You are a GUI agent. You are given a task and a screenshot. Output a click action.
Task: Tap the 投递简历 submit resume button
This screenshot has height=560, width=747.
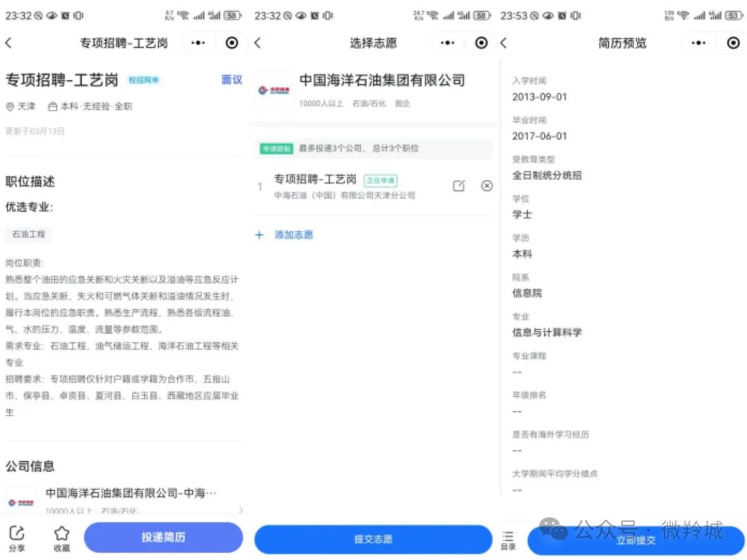pos(163,537)
